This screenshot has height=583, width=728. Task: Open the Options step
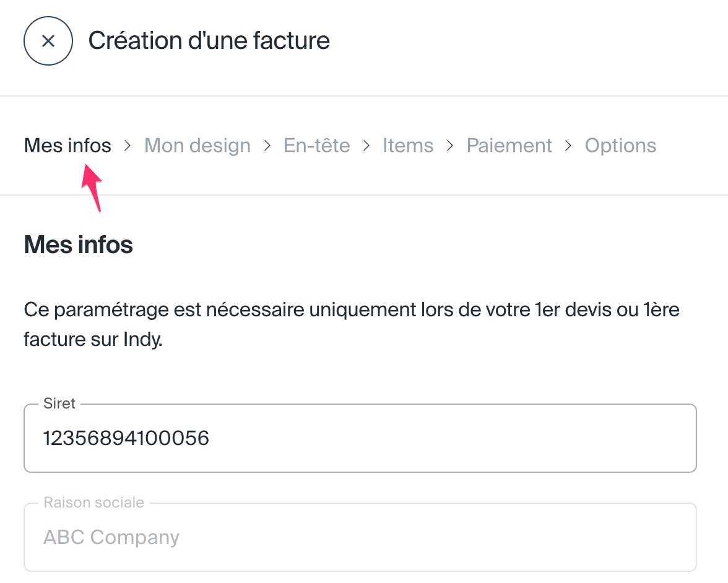pyautogui.click(x=620, y=145)
